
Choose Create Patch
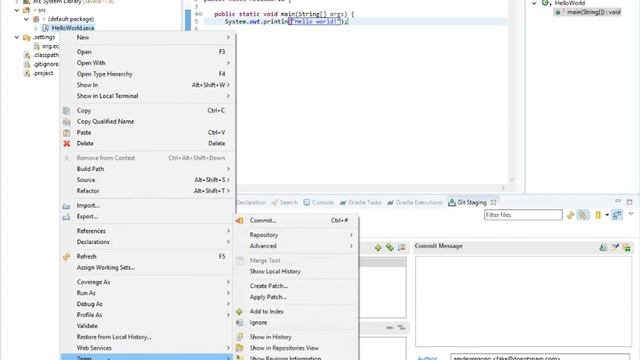pos(296,286)
